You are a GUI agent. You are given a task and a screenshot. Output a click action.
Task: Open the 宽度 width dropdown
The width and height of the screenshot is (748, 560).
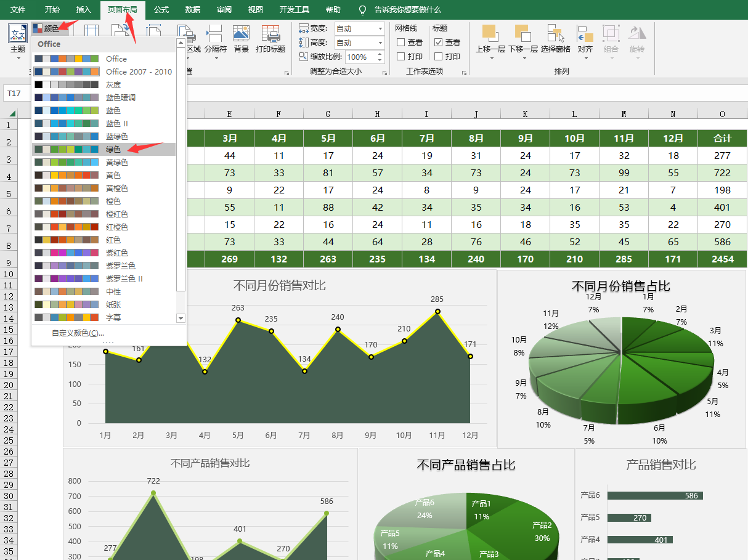coord(380,28)
